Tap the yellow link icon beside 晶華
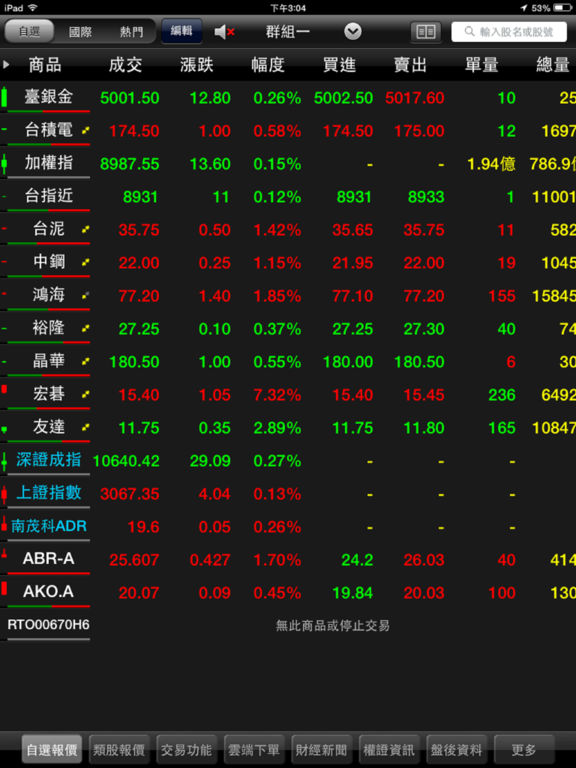 86,361
